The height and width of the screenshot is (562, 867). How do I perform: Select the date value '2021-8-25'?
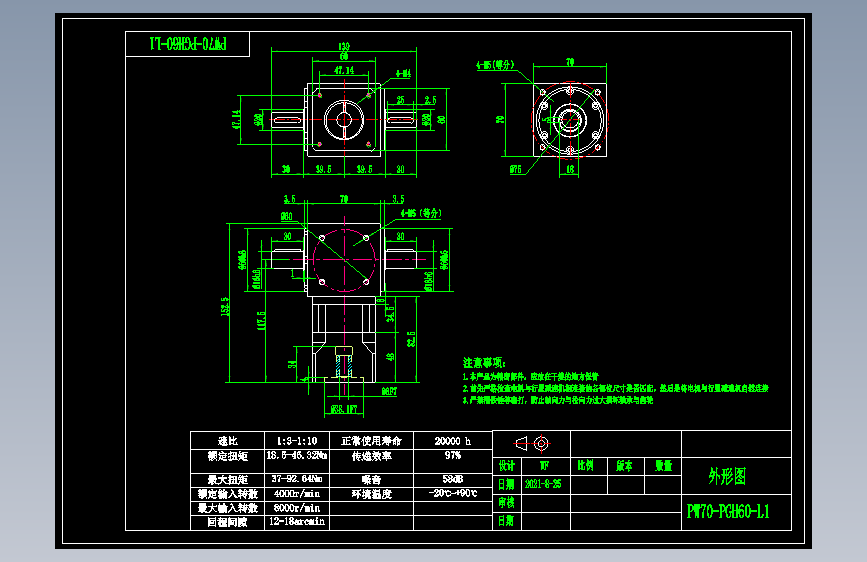(543, 484)
